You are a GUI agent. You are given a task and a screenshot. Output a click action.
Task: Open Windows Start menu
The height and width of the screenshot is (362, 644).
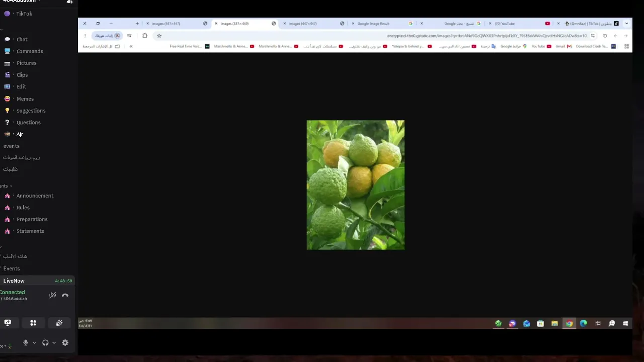626,323
